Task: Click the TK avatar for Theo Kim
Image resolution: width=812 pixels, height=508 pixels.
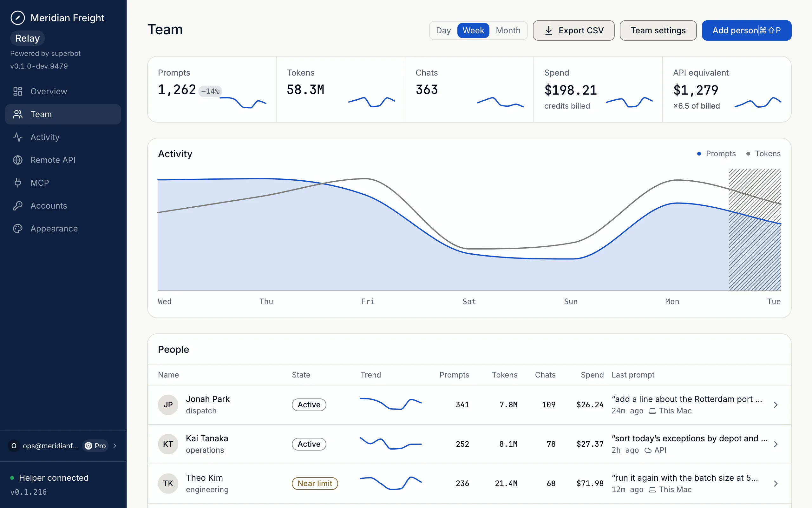Action: 168,484
